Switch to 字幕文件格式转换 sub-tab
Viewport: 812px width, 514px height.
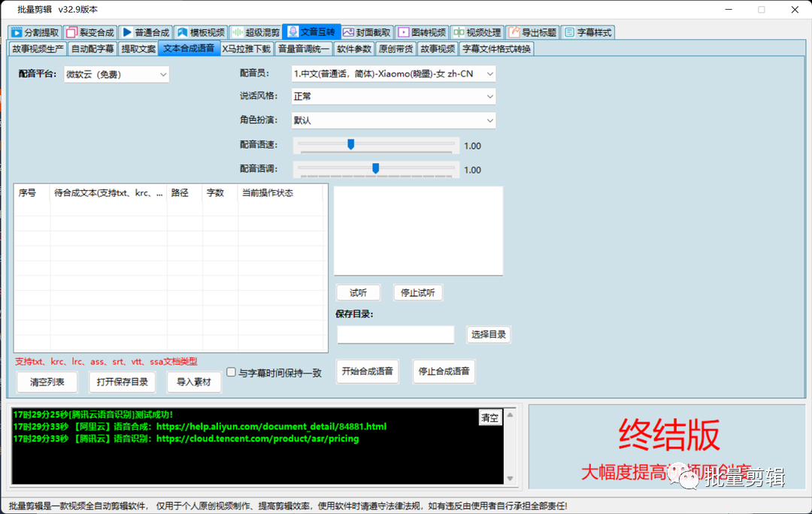coord(496,49)
